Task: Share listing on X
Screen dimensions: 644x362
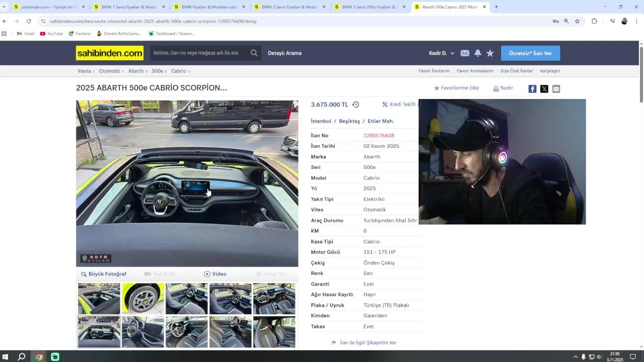Action: tap(544, 89)
